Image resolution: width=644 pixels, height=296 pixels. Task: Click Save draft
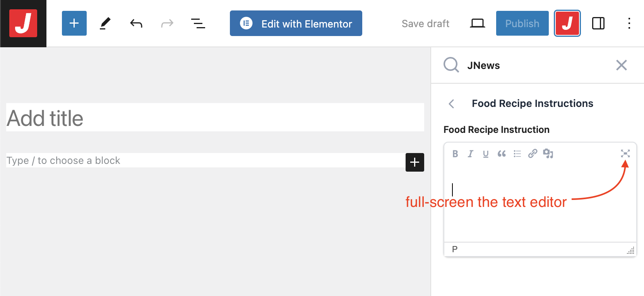425,24
